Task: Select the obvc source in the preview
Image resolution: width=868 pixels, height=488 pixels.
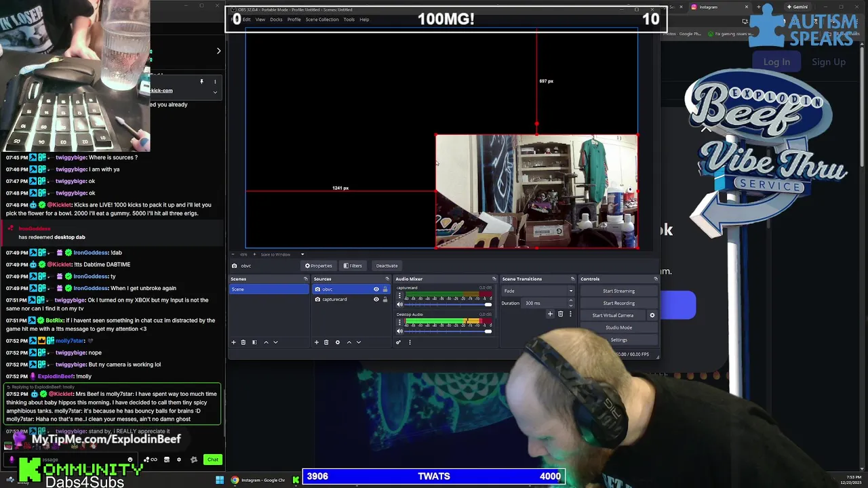Action: [536, 192]
